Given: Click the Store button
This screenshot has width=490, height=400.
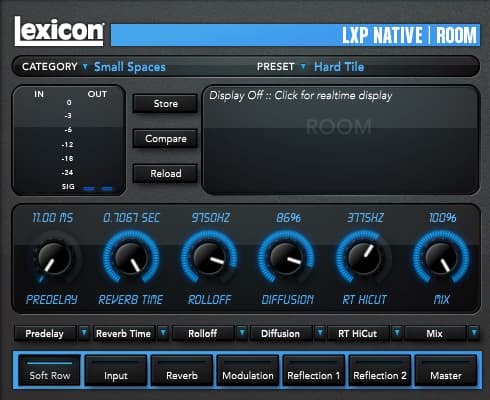Looking at the screenshot, I should point(165,104).
